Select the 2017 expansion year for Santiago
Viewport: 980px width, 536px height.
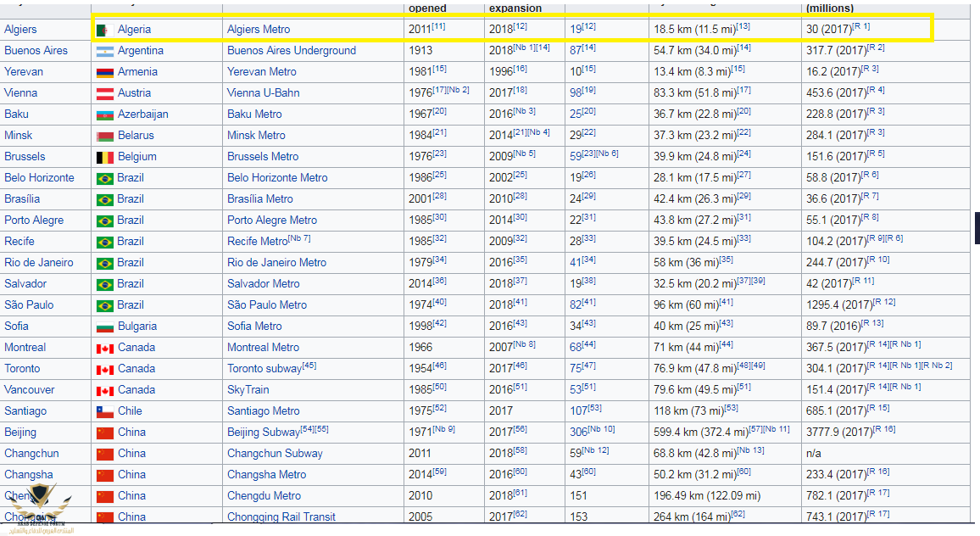[x=501, y=411]
